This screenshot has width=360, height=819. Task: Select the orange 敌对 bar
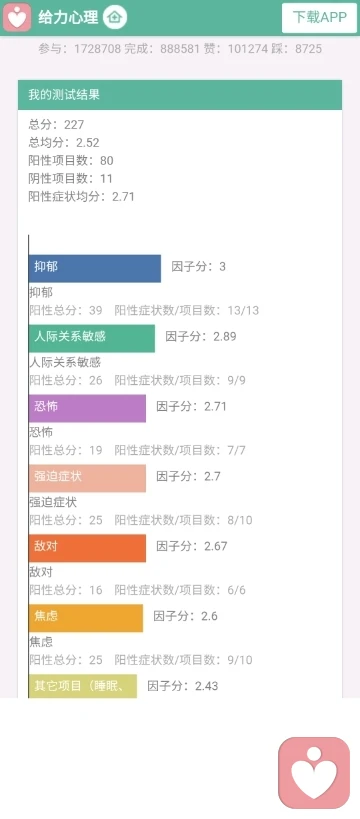87,548
